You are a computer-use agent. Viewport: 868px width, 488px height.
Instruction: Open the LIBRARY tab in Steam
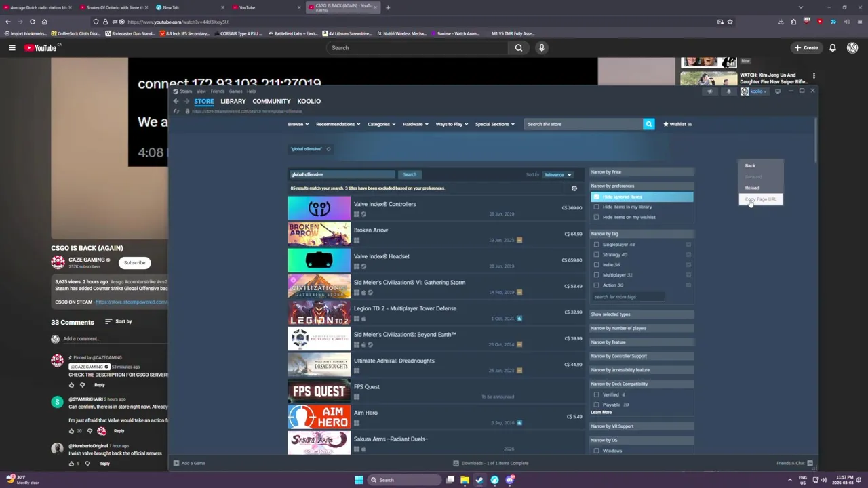point(233,101)
